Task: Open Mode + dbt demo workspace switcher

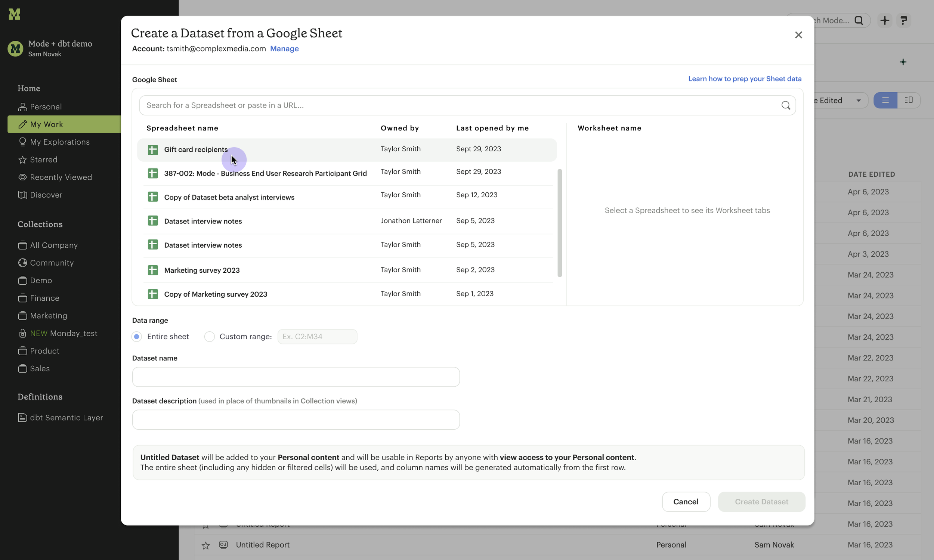Action: 60,48
